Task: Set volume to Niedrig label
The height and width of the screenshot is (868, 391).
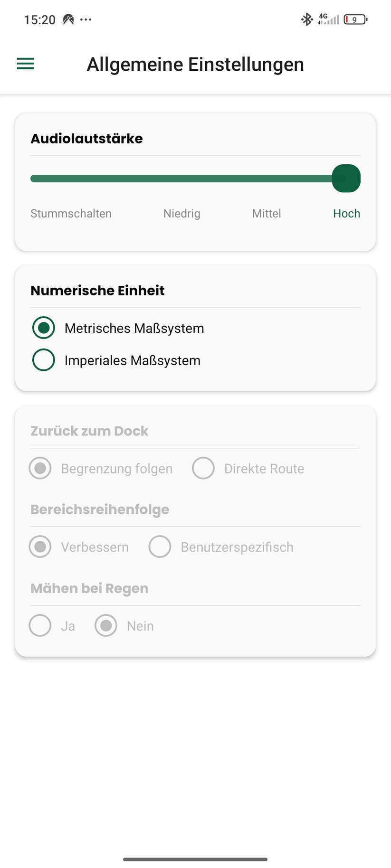Action: 181,214
